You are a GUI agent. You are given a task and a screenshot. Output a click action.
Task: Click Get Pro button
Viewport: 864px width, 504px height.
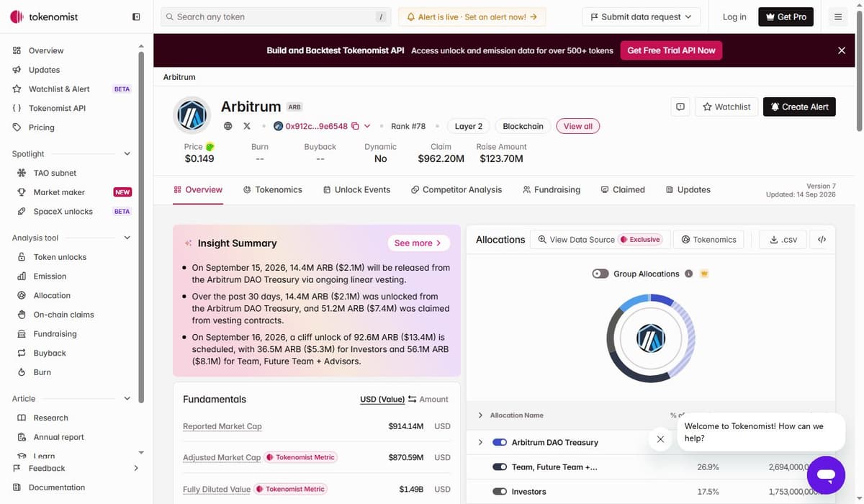(786, 17)
